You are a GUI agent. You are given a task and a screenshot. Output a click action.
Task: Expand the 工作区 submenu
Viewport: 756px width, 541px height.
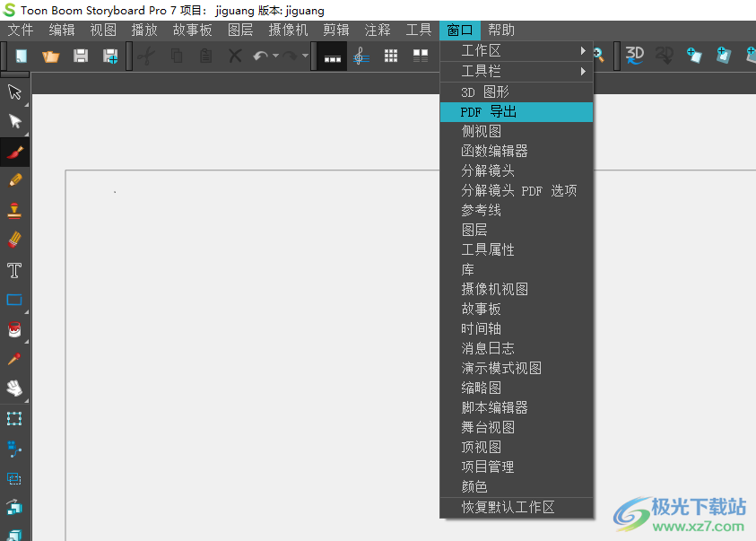(517, 50)
